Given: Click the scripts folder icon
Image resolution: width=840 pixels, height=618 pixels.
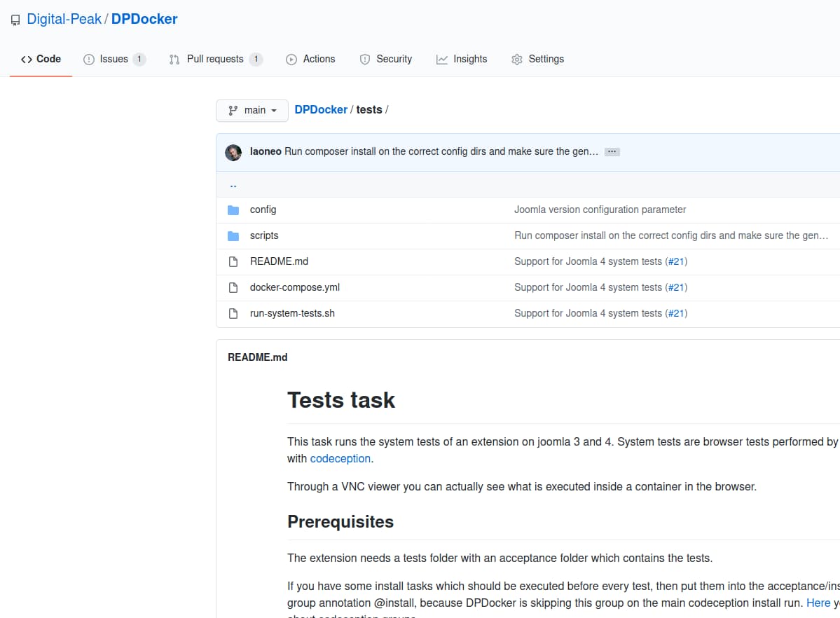Looking at the screenshot, I should tap(233, 236).
